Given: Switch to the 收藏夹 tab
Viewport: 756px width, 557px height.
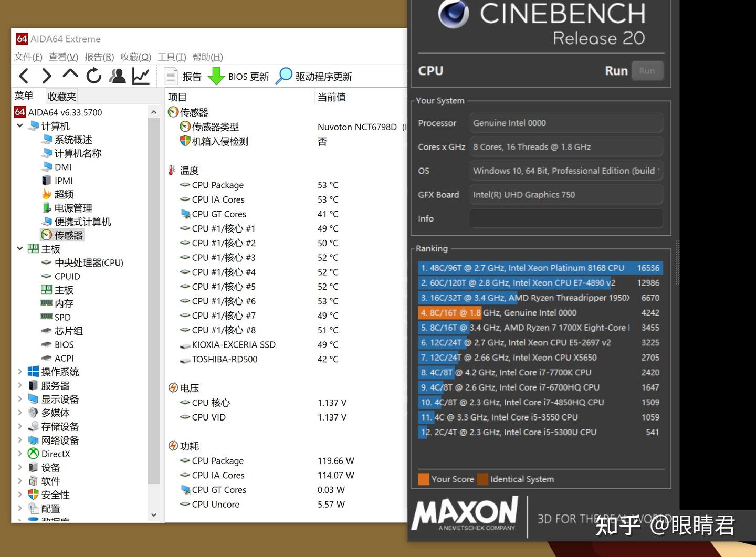Looking at the screenshot, I should click(62, 96).
